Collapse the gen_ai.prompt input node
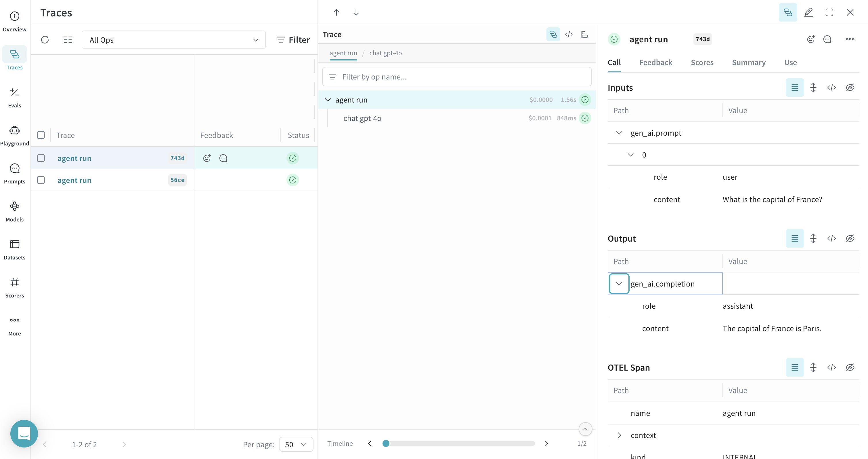 [x=619, y=133]
